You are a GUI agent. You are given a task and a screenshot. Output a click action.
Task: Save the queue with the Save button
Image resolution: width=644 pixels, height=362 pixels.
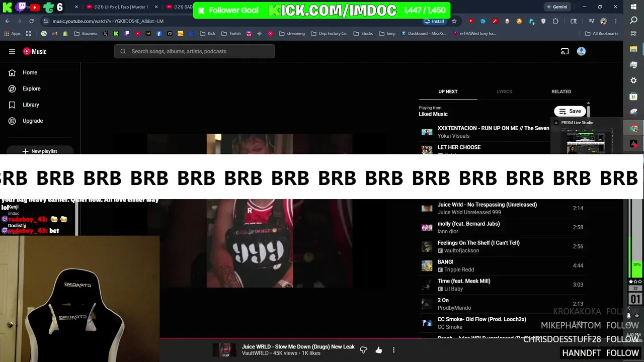570,111
